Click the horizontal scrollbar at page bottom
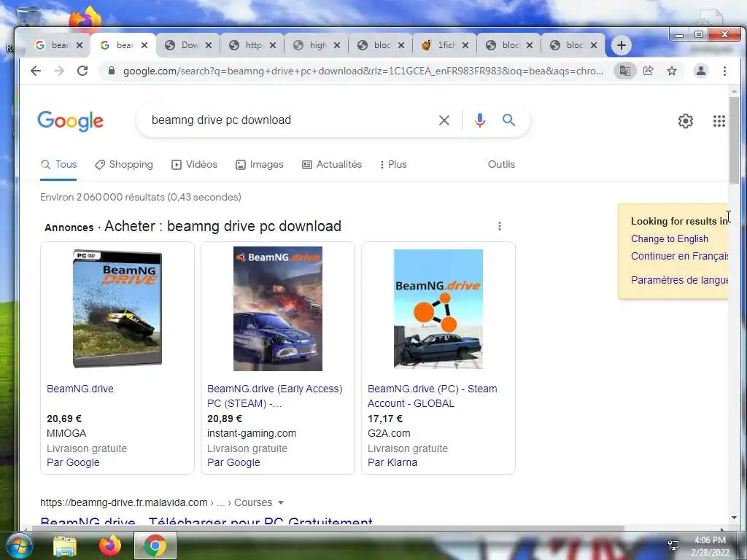The image size is (747, 560). [329, 528]
